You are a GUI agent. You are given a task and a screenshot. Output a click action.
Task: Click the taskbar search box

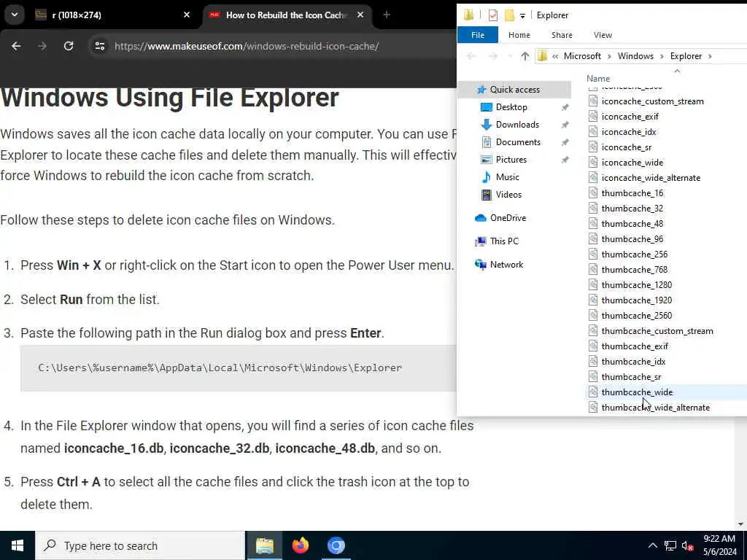click(x=140, y=545)
